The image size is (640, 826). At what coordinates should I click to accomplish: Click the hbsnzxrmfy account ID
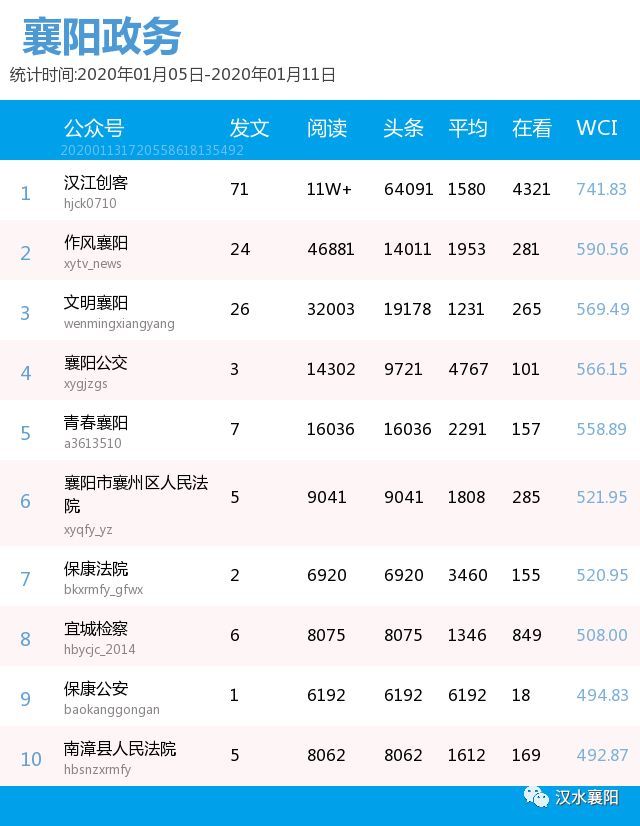click(97, 770)
